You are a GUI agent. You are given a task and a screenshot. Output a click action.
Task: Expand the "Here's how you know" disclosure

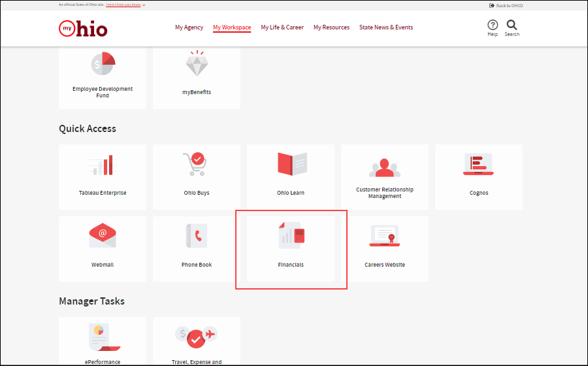(x=125, y=5)
